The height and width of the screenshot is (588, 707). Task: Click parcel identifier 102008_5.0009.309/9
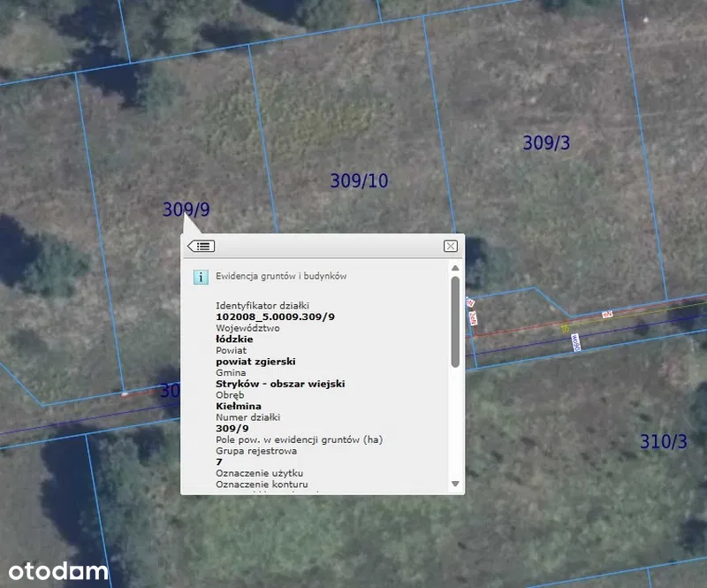pos(275,316)
